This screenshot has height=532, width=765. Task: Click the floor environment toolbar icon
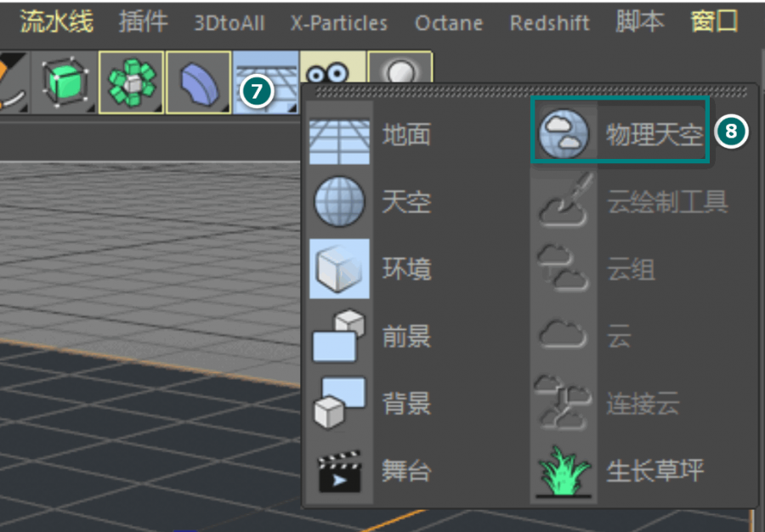[266, 82]
